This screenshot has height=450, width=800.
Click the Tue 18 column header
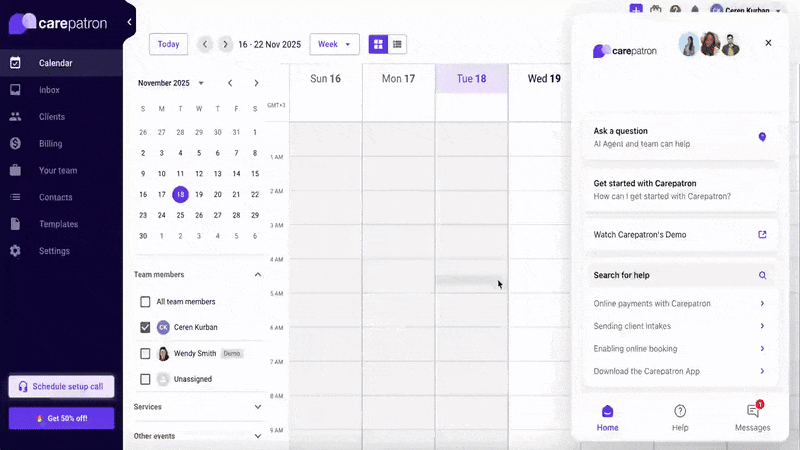(471, 79)
